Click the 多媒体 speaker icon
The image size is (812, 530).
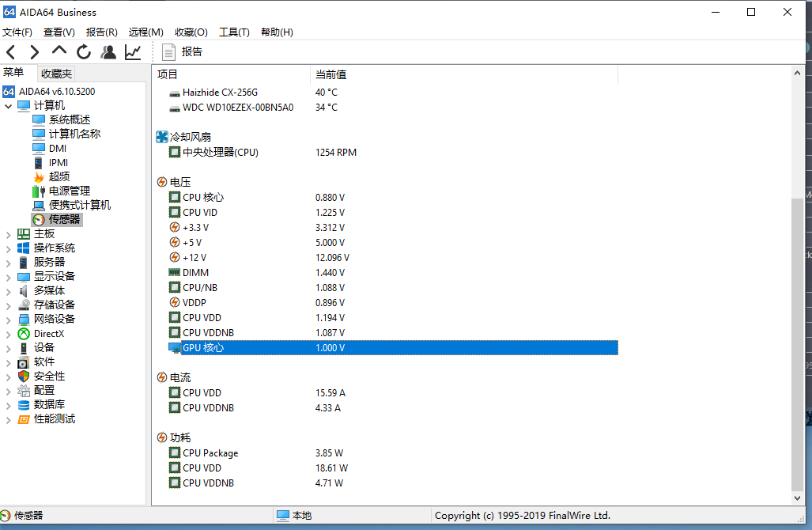pos(23,290)
